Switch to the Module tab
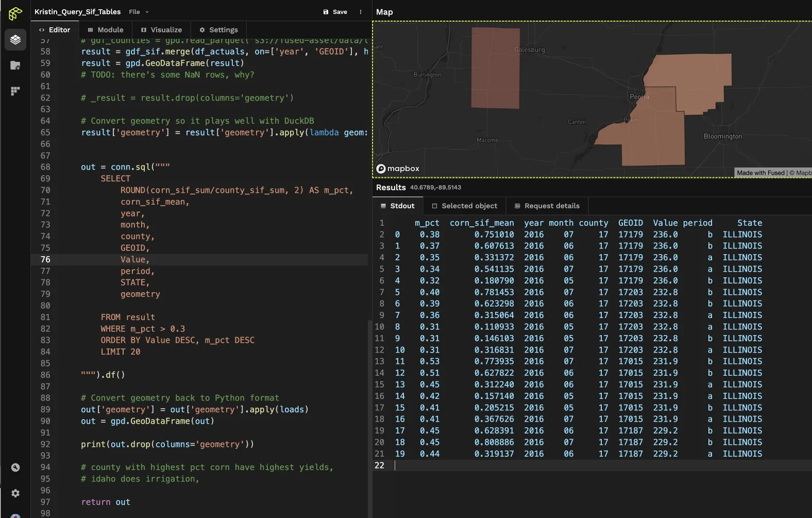The height and width of the screenshot is (518, 812). click(x=106, y=30)
